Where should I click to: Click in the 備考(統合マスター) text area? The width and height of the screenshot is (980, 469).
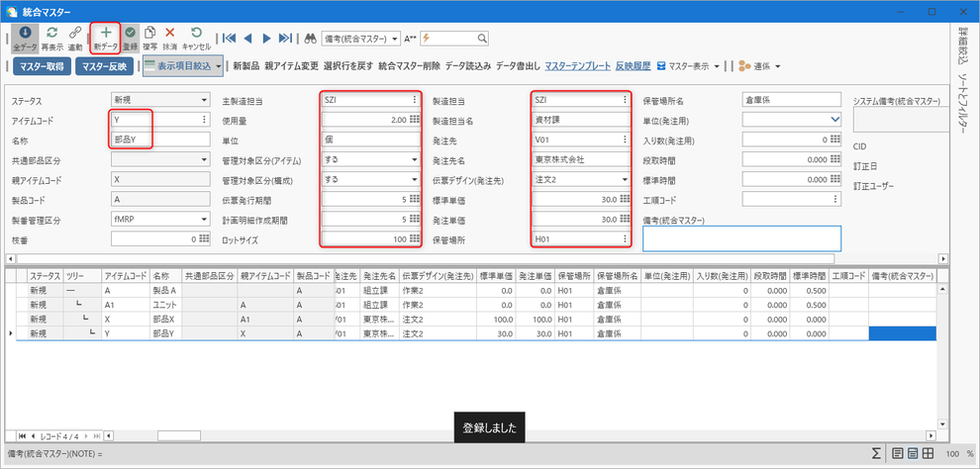(x=741, y=238)
